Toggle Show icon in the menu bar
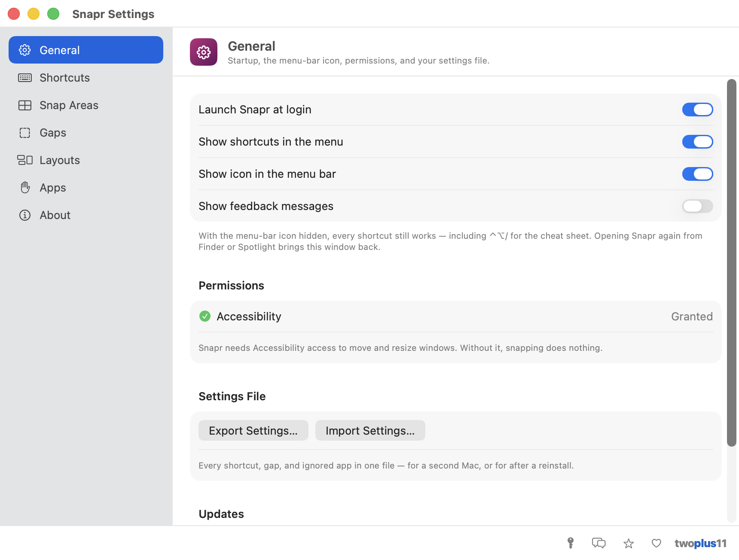Viewport: 739px width, 560px height. tap(698, 174)
